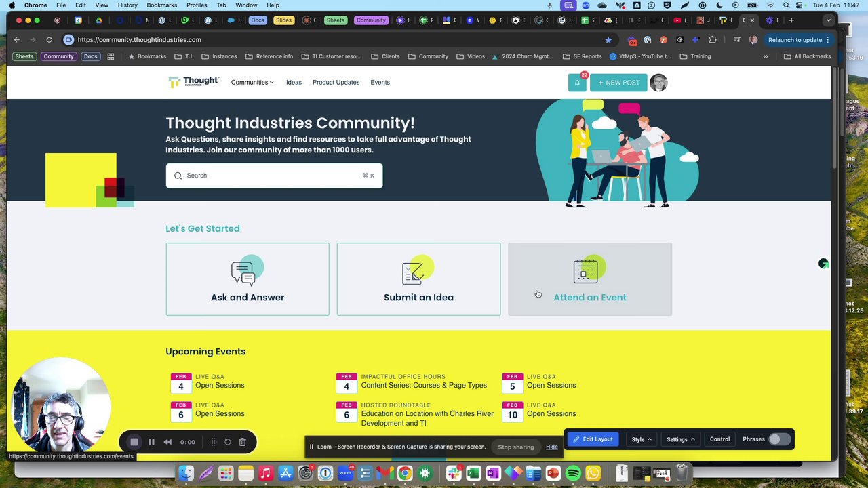The width and height of the screenshot is (868, 488).
Task: Open the SF Reports bookmarks folder
Action: click(582, 56)
